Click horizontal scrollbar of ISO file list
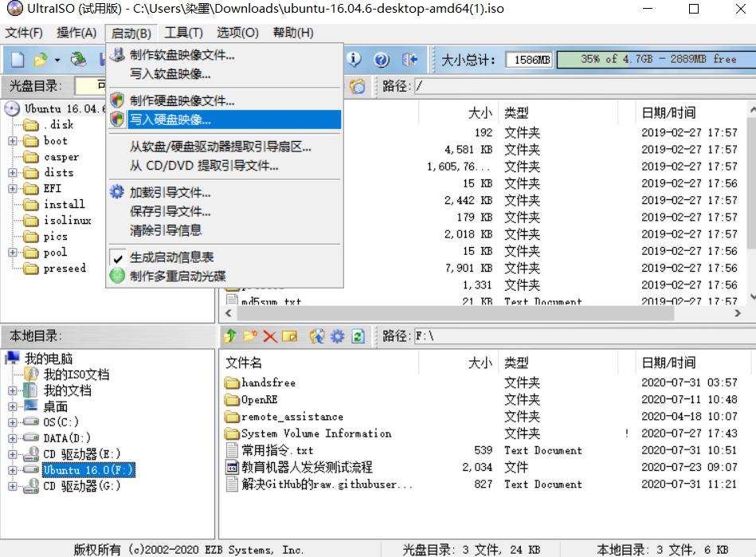Image resolution: width=756 pixels, height=557 pixels. 455,313
